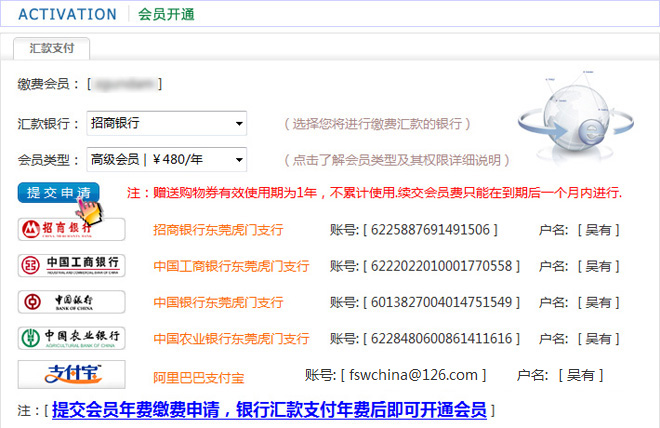Click the Alipay account fswchina@126.com

[x=413, y=375]
